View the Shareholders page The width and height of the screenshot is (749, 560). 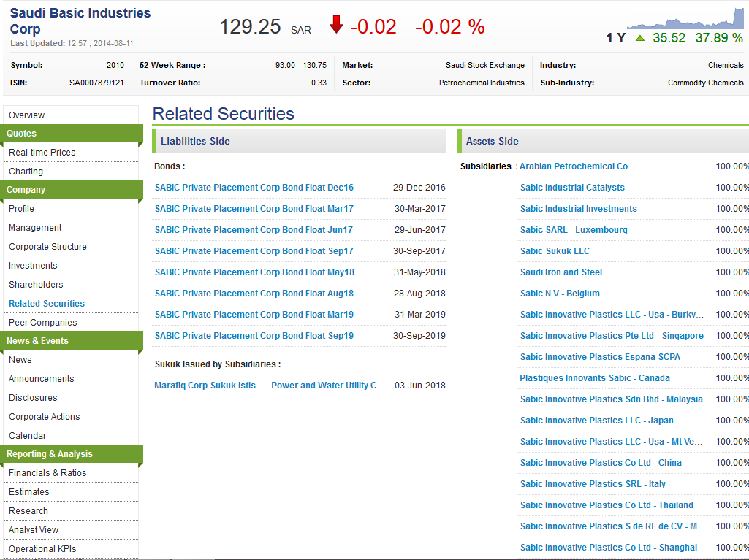(36, 285)
